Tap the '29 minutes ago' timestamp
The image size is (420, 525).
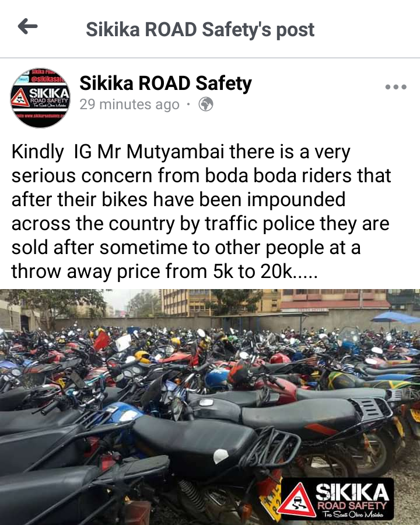click(x=129, y=105)
